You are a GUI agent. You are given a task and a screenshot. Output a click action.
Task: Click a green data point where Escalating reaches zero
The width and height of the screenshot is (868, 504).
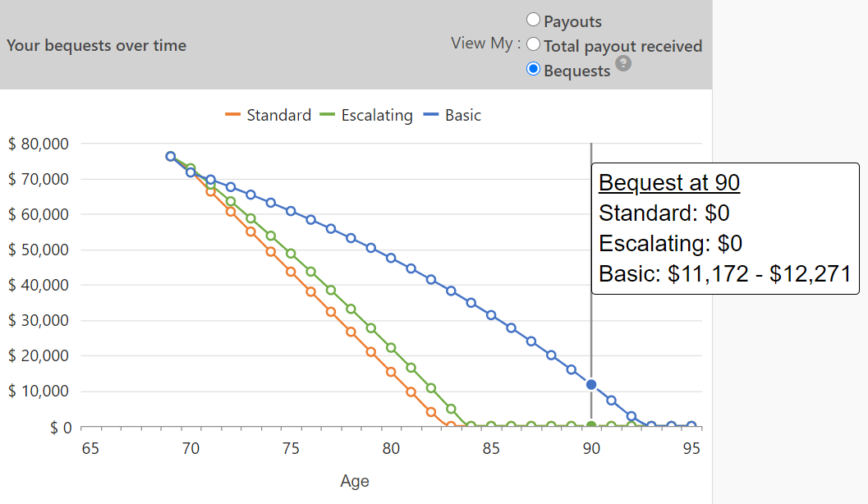(x=471, y=425)
